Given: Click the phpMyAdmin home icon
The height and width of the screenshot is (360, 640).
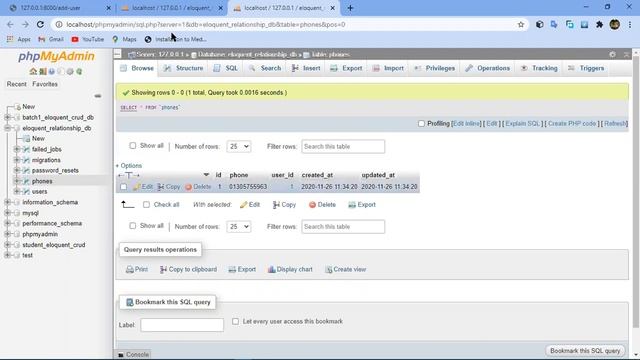Looking at the screenshot, I should [33, 71].
